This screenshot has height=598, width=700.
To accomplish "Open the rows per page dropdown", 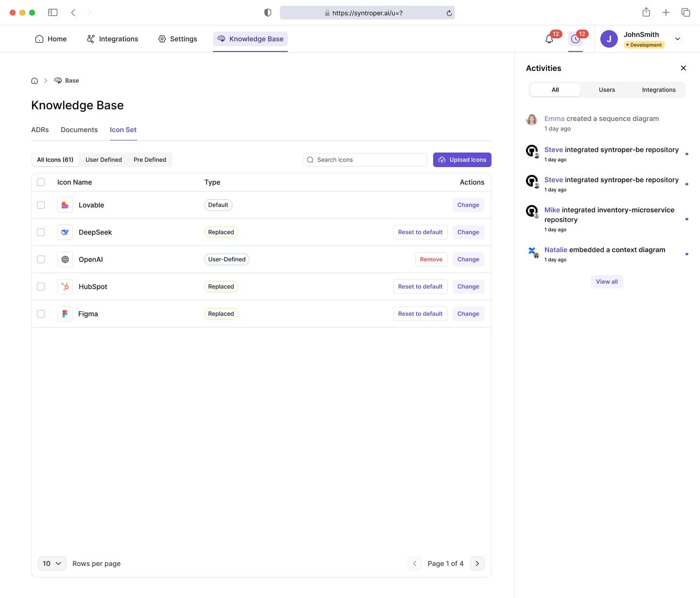I will pyautogui.click(x=52, y=564).
